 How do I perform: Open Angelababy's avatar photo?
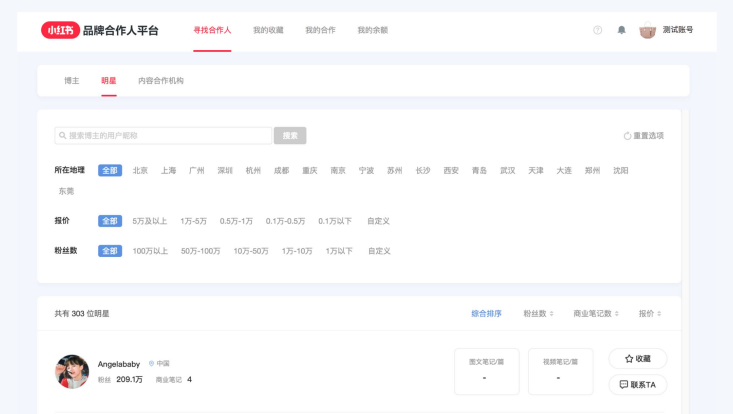[x=72, y=371]
